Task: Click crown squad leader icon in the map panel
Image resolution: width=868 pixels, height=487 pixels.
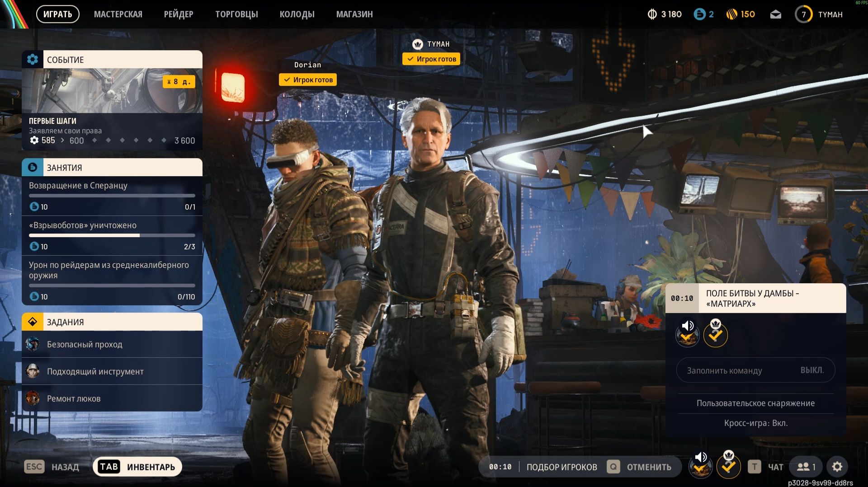Action: coord(715,333)
